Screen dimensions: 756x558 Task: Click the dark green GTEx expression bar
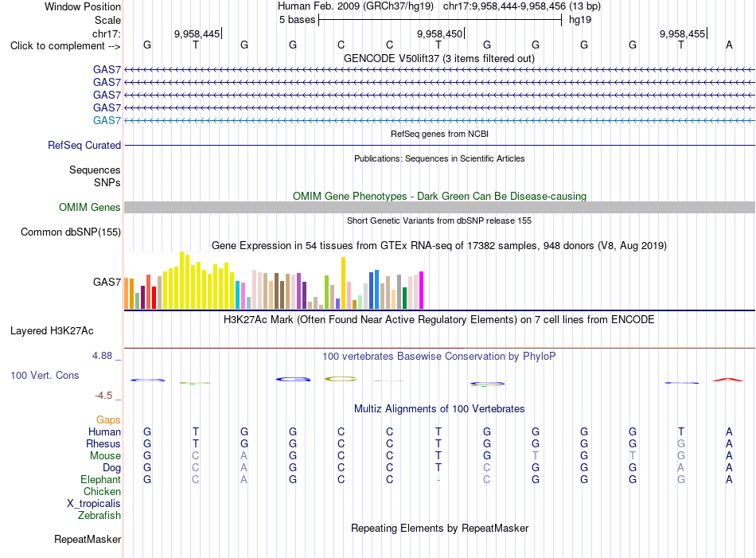404,298
